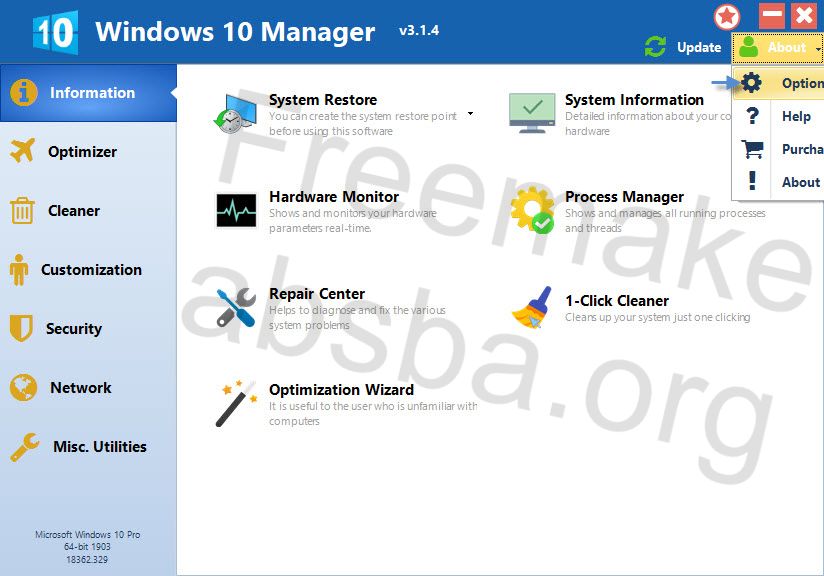This screenshot has width=824, height=576.
Task: Click the build number 18362.329
Action: (87, 559)
